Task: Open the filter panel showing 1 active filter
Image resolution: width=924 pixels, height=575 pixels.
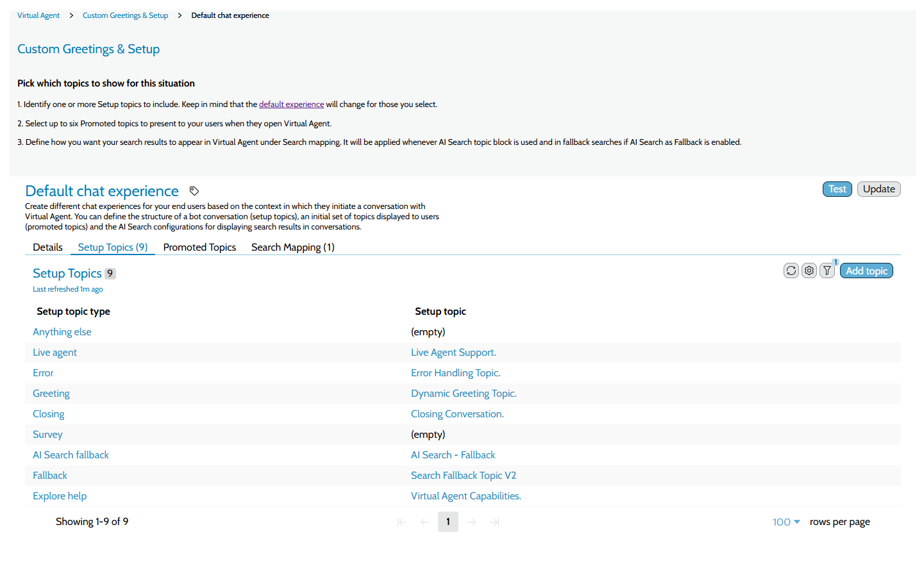Action: [827, 270]
